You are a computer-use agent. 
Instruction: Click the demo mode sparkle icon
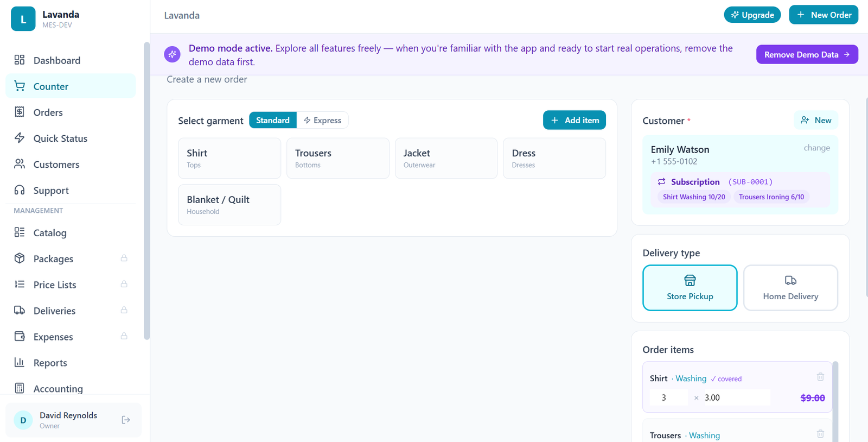pos(173,54)
